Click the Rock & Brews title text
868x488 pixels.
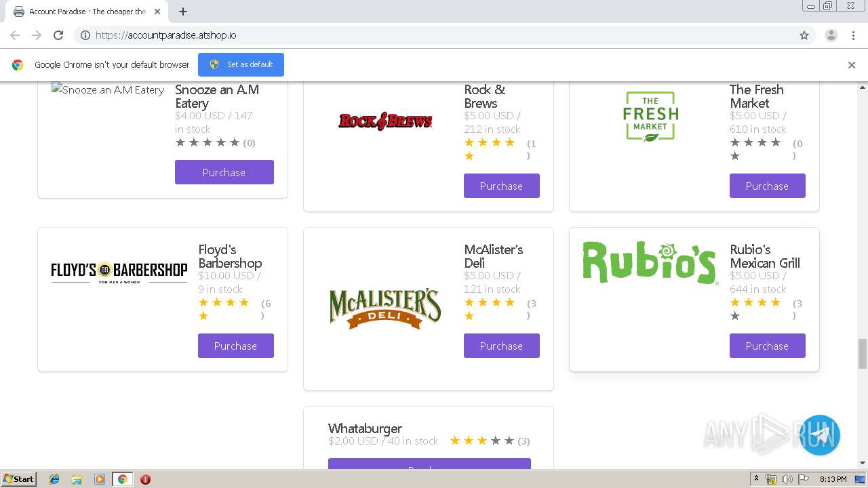[x=485, y=96]
